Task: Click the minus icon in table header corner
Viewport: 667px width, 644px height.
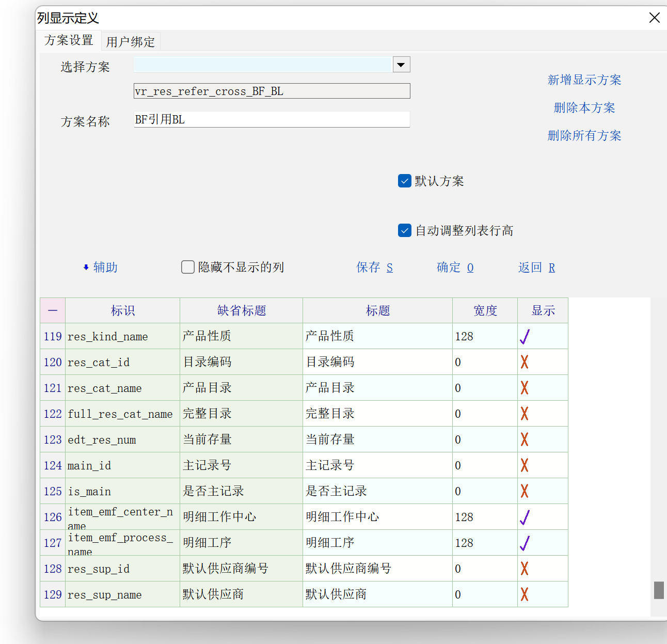Action: click(x=53, y=310)
